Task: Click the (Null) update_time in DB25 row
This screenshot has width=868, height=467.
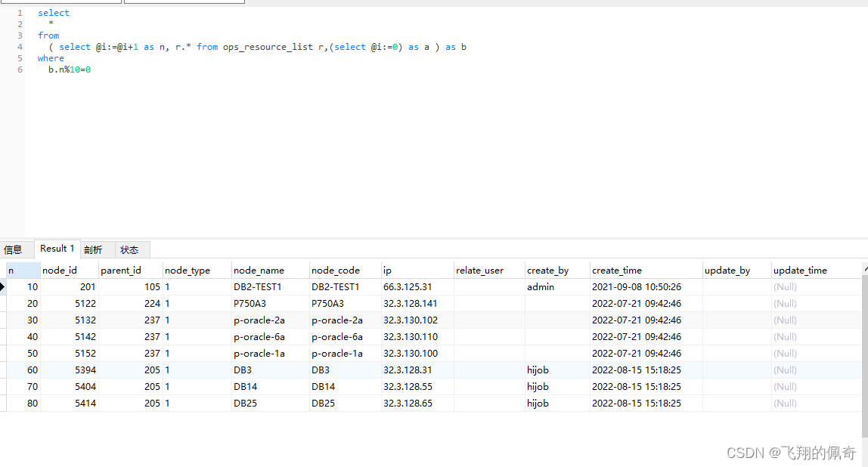Action: pyautogui.click(x=785, y=404)
